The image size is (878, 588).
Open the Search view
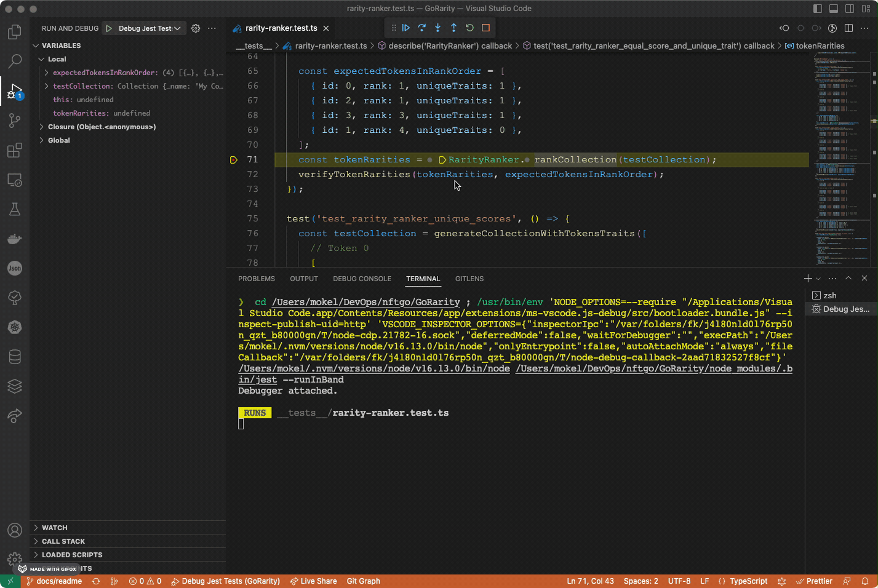(15, 61)
